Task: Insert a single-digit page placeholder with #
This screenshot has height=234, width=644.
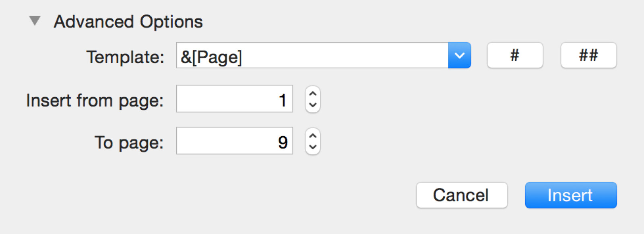Action: coord(515,55)
